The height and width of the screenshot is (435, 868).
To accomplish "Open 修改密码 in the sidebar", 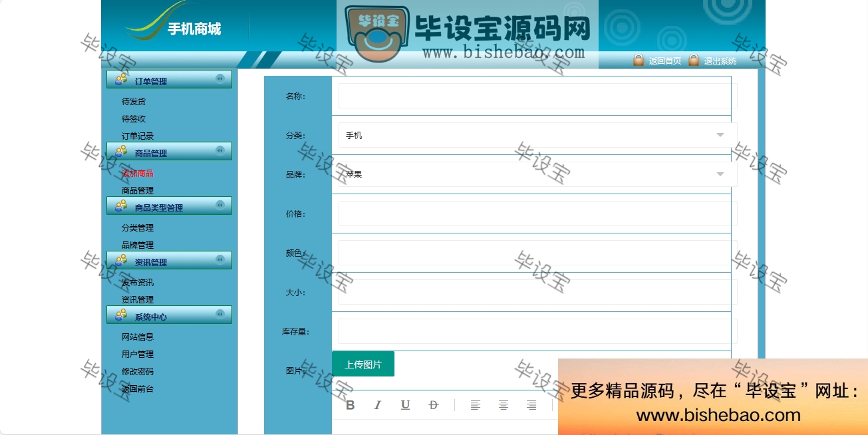I will click(x=138, y=372).
